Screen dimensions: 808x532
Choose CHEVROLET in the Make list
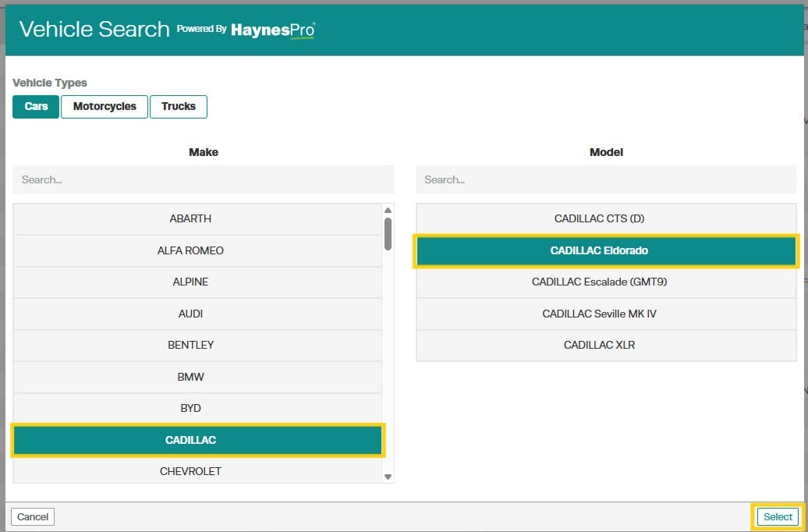coord(197,471)
